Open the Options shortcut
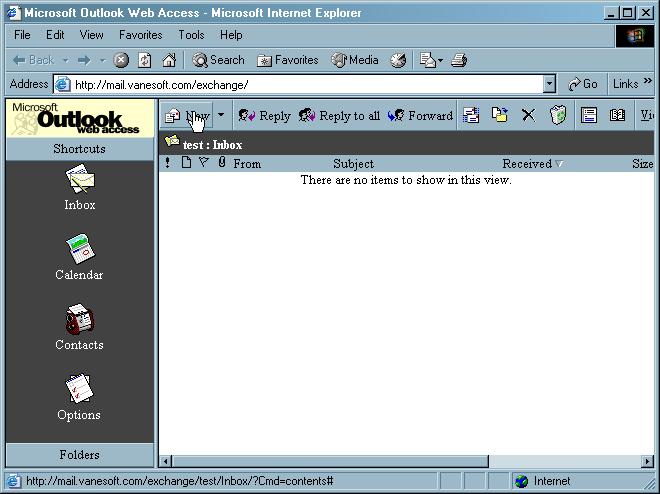Viewport: 660px width, 494px height. [x=79, y=397]
